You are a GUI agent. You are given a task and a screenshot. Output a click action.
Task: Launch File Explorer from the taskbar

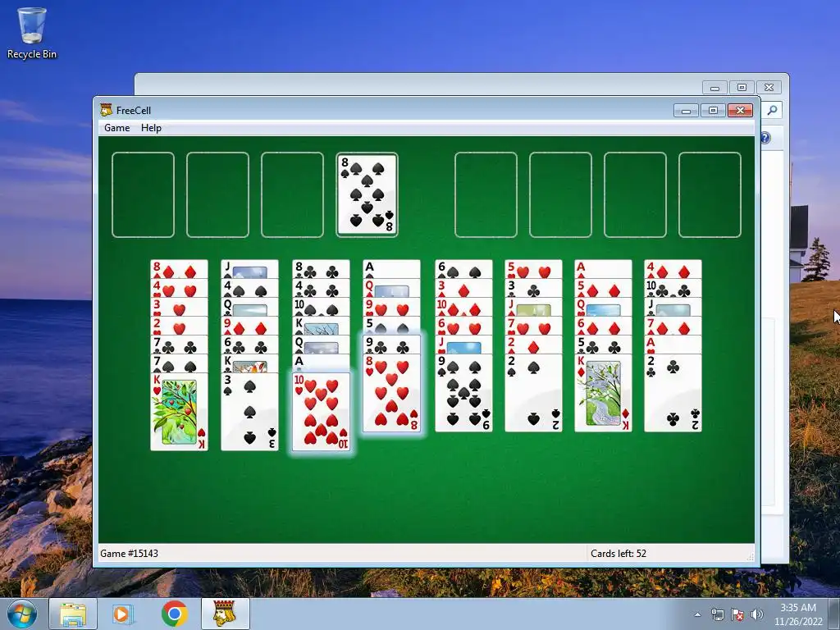pos(73,614)
